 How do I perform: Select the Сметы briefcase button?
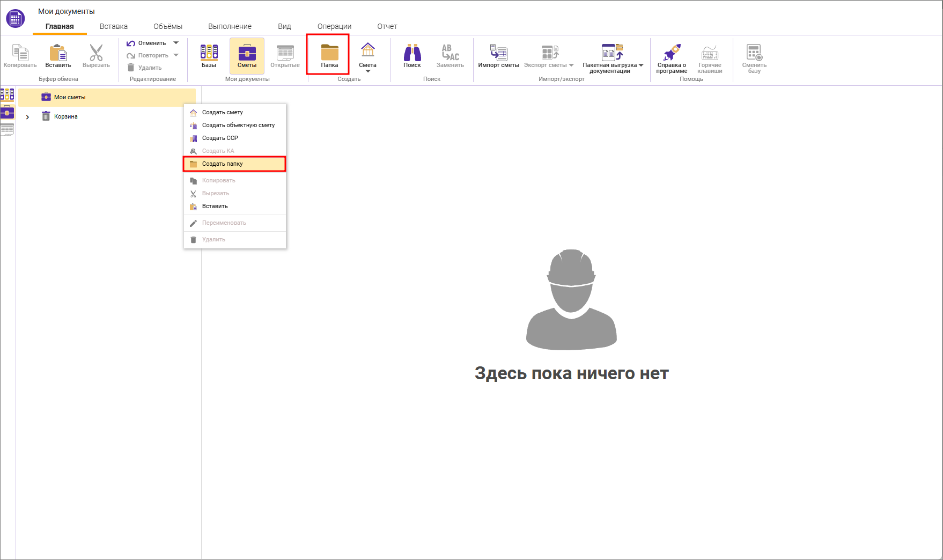pyautogui.click(x=247, y=55)
